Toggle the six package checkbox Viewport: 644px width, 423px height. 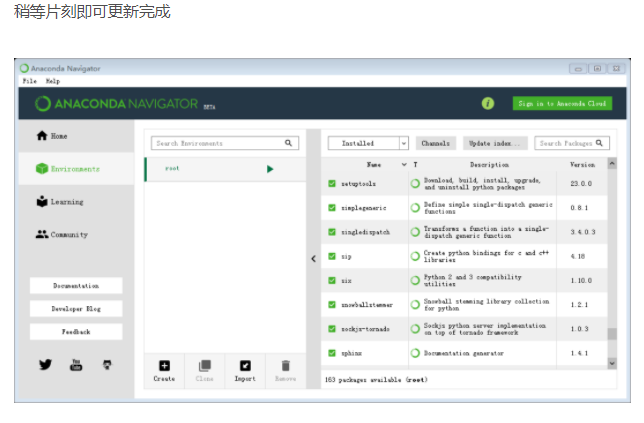[x=332, y=280]
